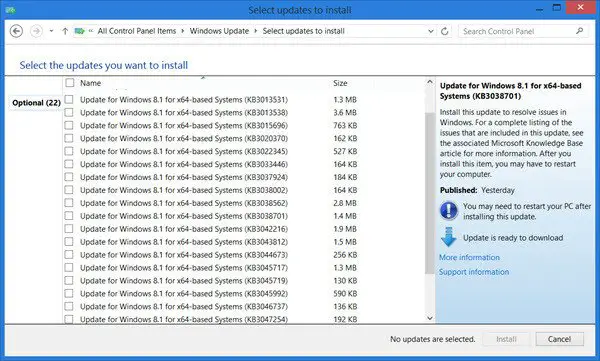600x361 pixels.
Task: Click the 2.8 MB size value
Action: pyautogui.click(x=345, y=203)
